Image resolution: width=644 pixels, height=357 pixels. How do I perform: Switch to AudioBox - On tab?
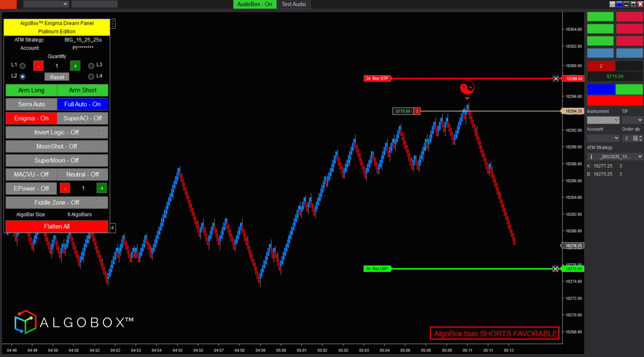point(255,4)
